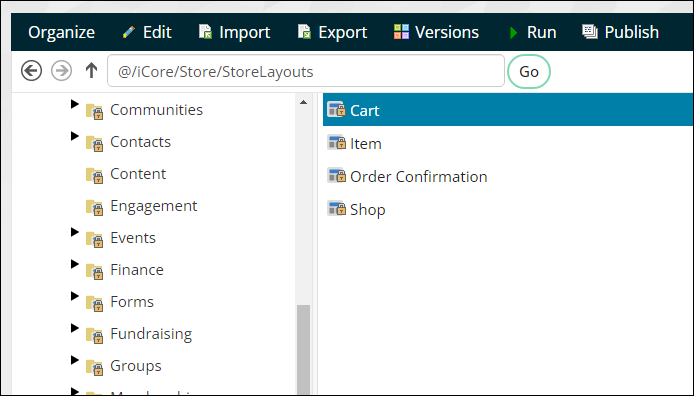The image size is (694, 396).
Task: Click the locked folder icon for Forms
Action: (x=95, y=303)
